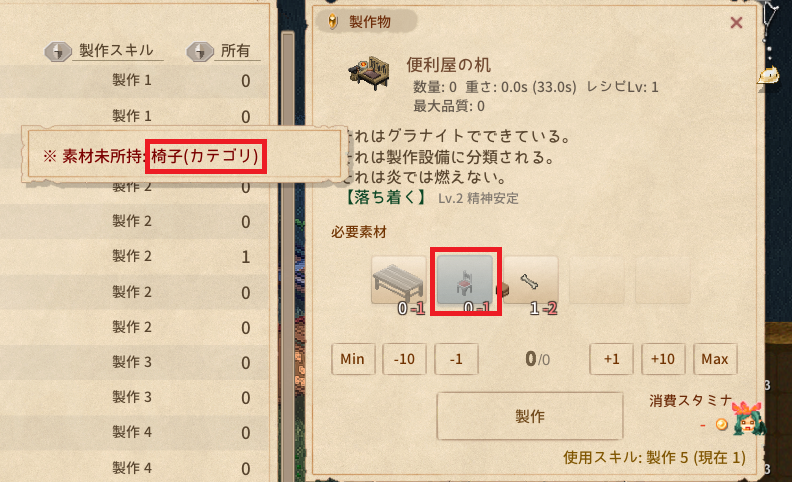The image size is (792, 482).
Task: Set quantity to Min
Action: pyautogui.click(x=353, y=359)
